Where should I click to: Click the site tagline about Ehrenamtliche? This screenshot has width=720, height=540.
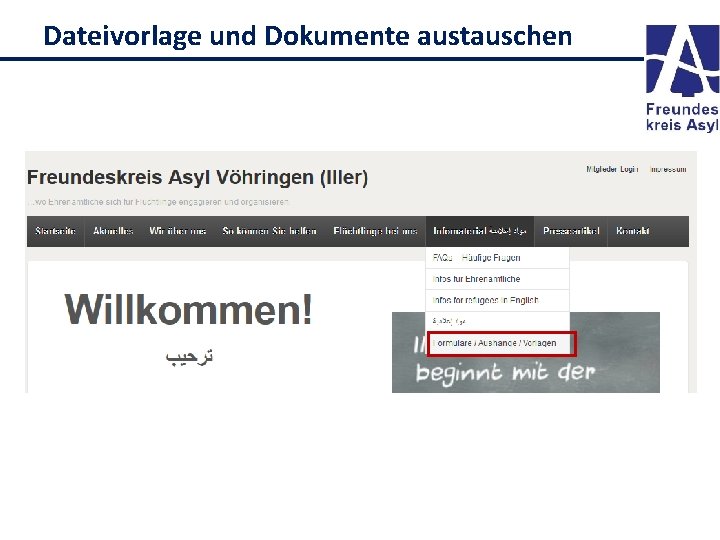pos(158,202)
